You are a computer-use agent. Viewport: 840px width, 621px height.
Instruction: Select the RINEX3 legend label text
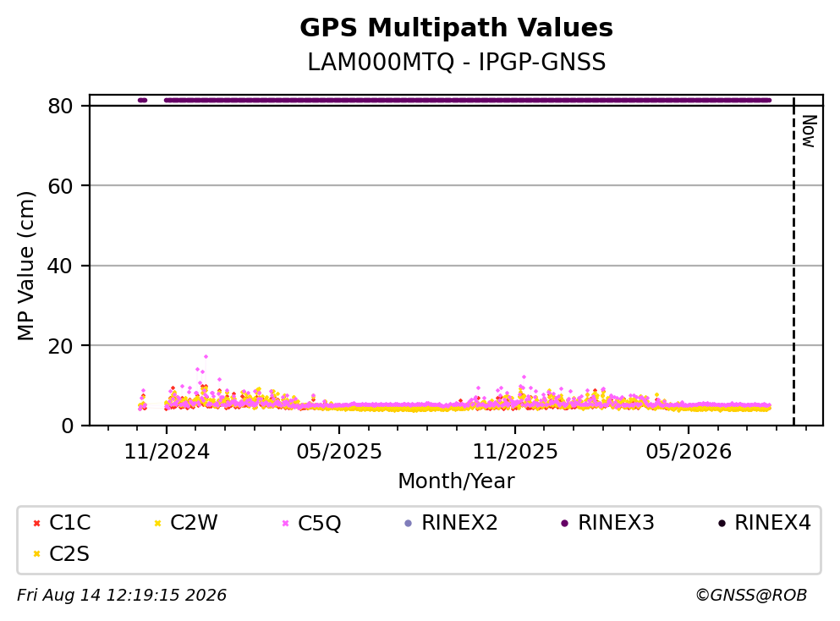coord(616,523)
